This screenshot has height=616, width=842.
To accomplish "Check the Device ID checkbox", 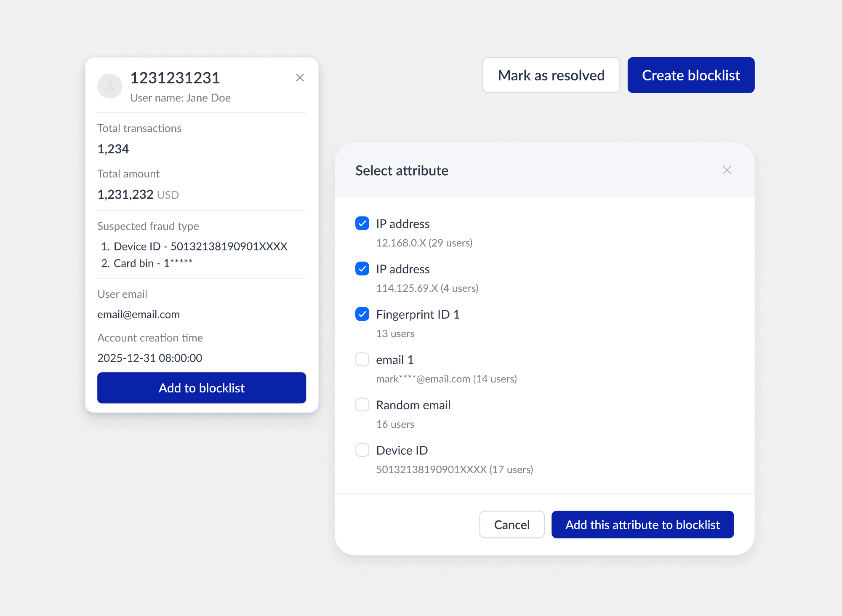I will (362, 450).
